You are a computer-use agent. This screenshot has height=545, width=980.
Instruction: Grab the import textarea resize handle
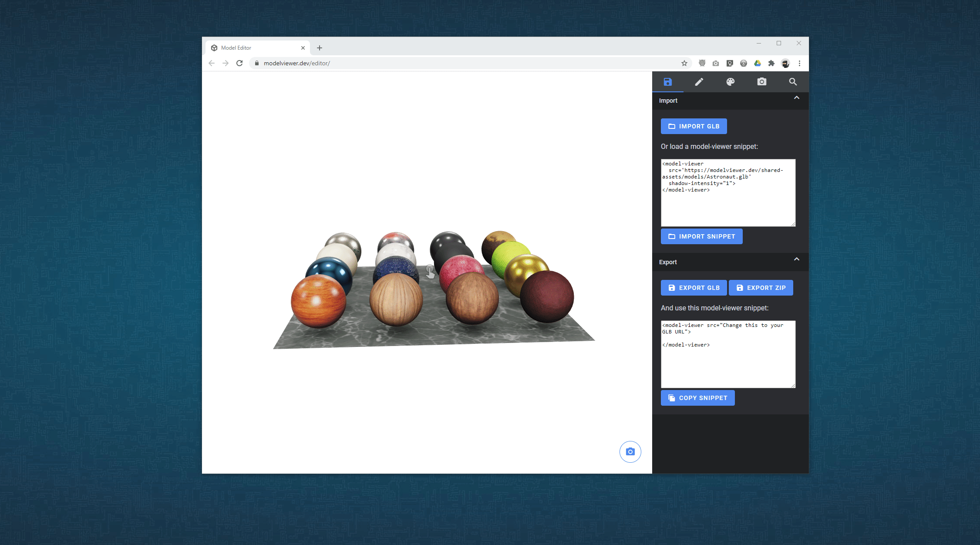pos(793,224)
